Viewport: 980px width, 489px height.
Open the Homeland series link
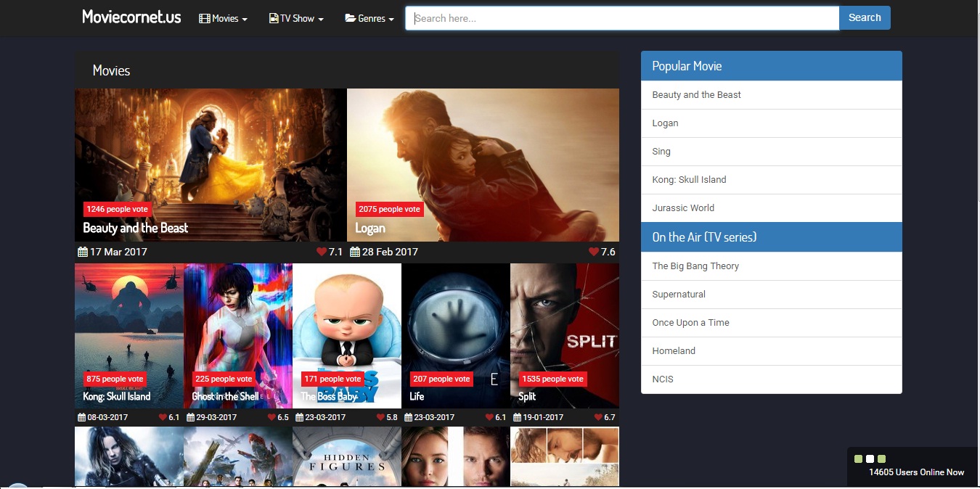click(772, 351)
